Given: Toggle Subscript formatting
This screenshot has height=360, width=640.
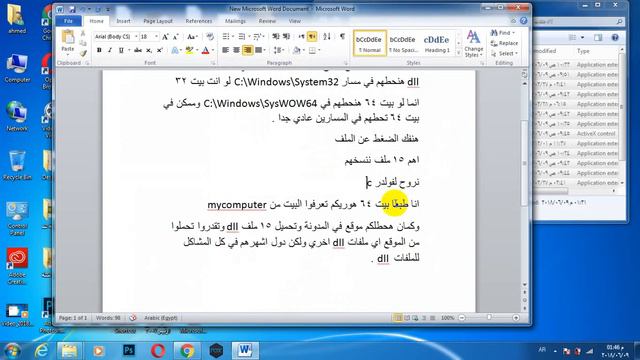Looking at the screenshot, I should click(x=149, y=50).
